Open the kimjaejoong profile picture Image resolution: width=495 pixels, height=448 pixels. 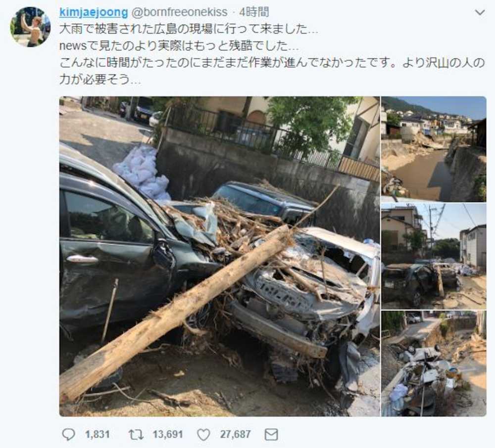coord(30,27)
